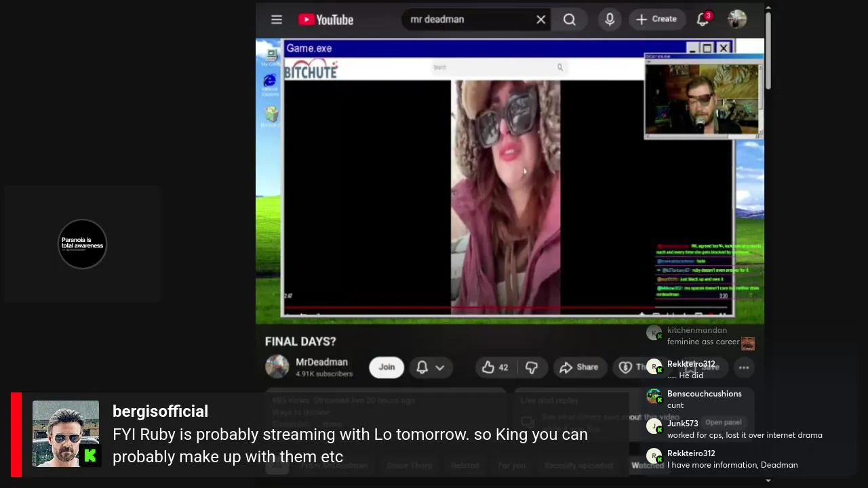Share the video via Share button
Screen dimensions: 868x488
[579, 367]
